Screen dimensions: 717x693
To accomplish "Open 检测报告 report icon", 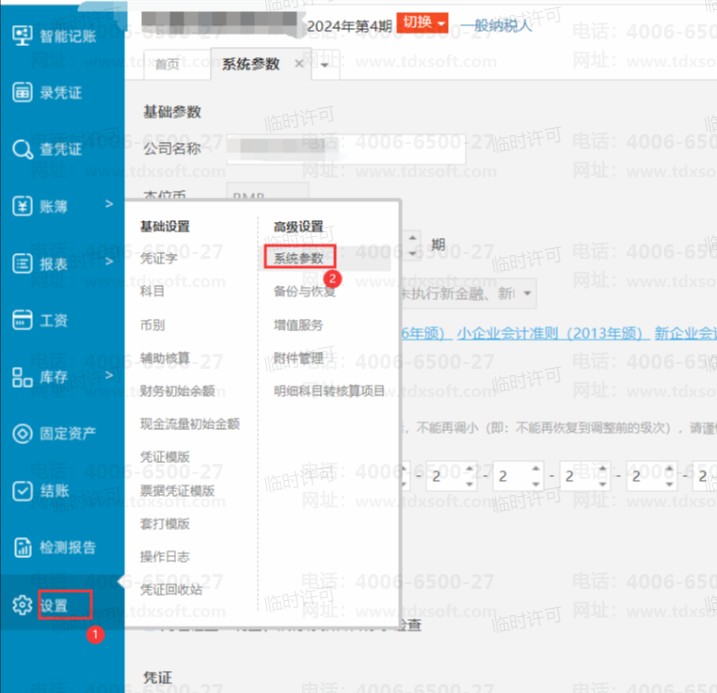I will [22, 548].
